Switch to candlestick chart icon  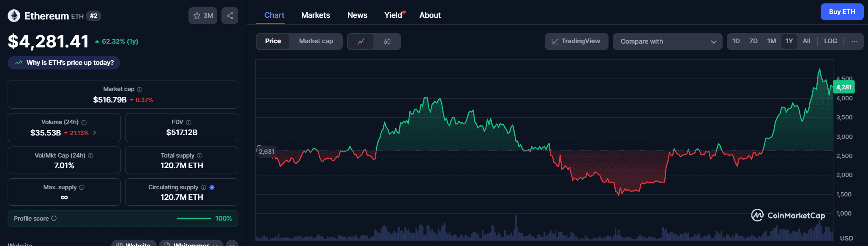coord(387,41)
